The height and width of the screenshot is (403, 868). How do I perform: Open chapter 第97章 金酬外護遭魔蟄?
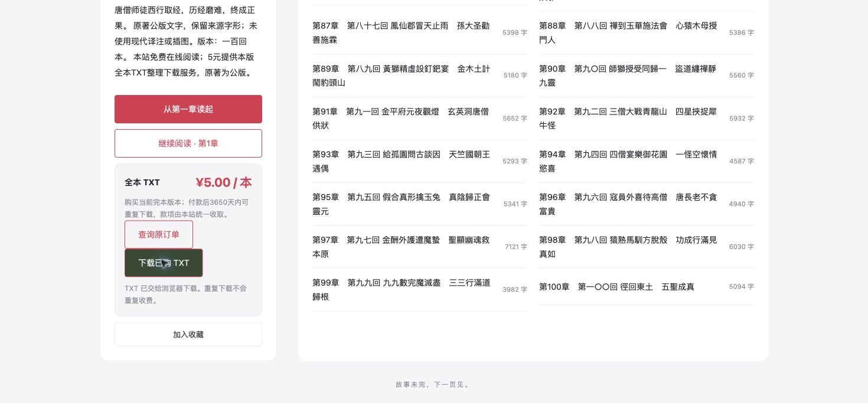click(x=420, y=247)
